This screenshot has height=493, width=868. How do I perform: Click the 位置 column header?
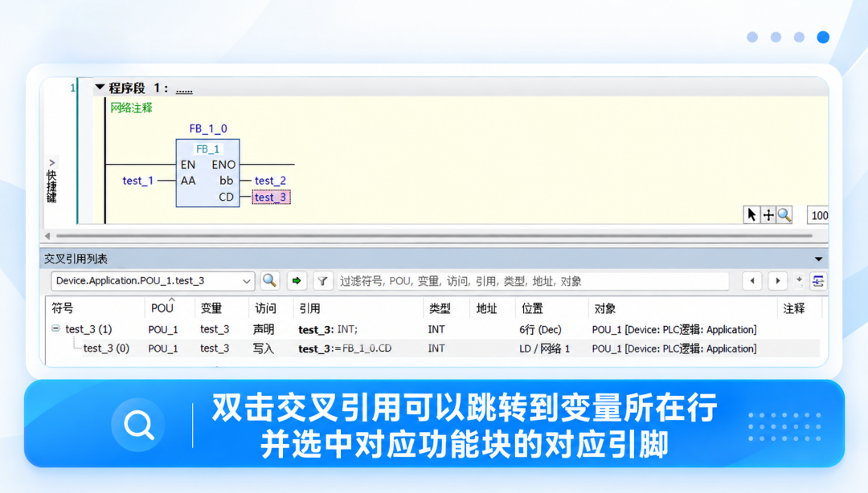coord(532,308)
